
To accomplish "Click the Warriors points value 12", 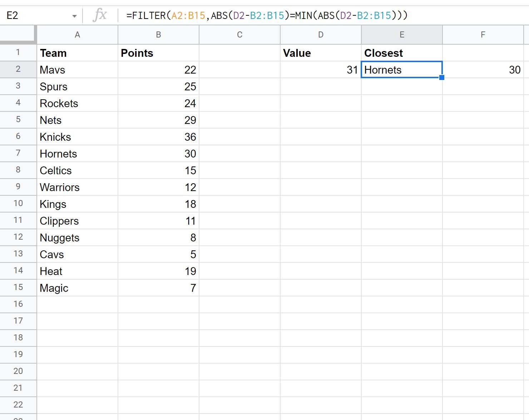I will pyautogui.click(x=158, y=187).
